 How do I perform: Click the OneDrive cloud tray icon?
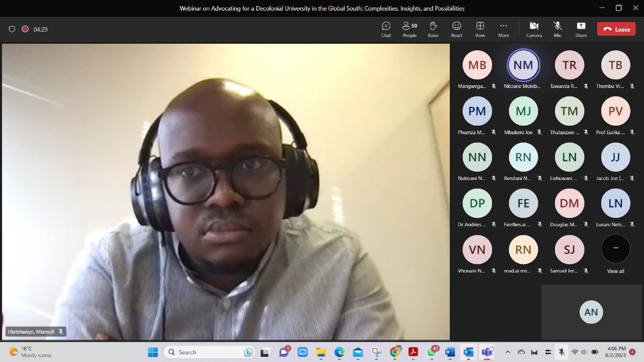tap(521, 352)
